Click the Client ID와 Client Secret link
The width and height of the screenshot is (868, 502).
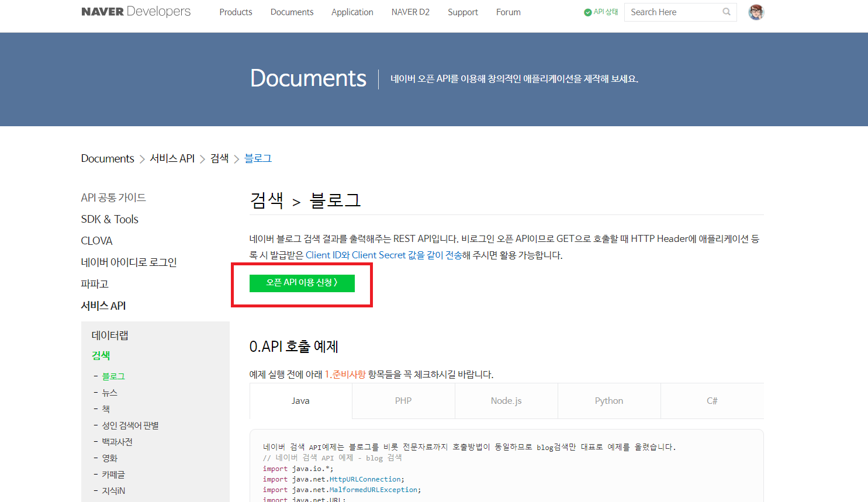(x=384, y=255)
